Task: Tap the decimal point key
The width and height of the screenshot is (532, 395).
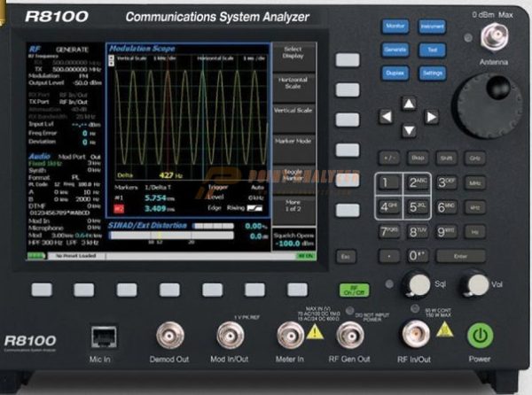Action: 389,256
